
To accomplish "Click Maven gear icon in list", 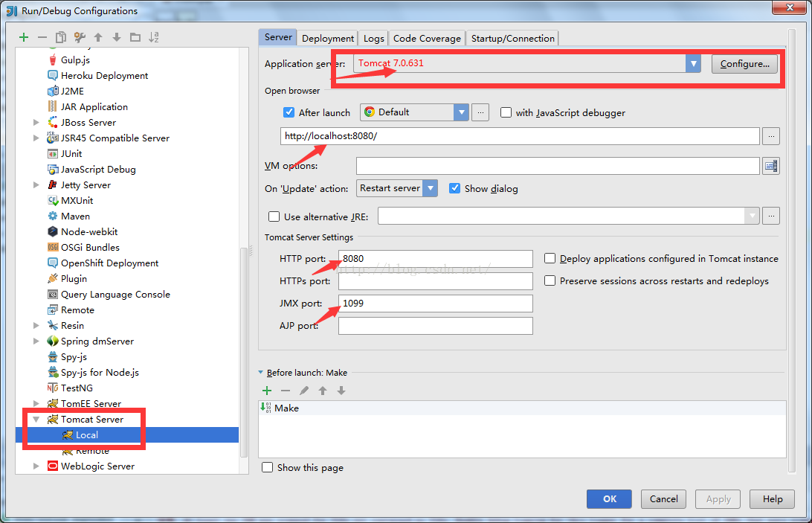I will (52, 216).
